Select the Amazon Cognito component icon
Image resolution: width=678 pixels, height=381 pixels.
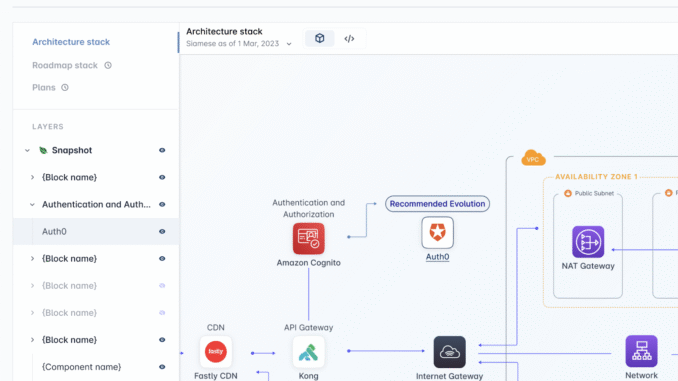[308, 239]
